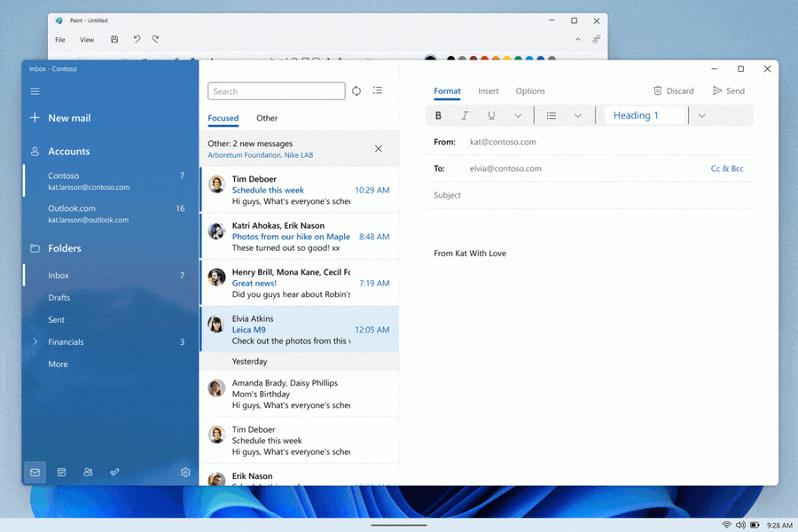
Task: Open the People contacts icon
Action: [88, 473]
